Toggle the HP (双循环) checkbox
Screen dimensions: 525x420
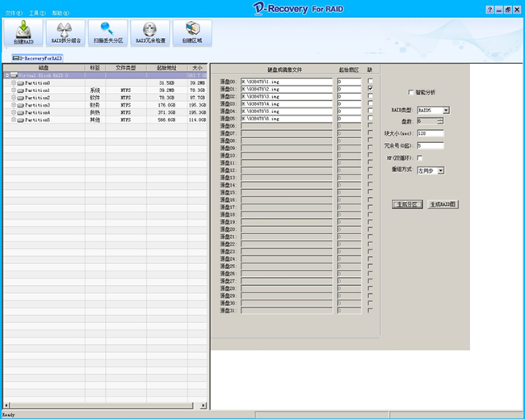419,157
